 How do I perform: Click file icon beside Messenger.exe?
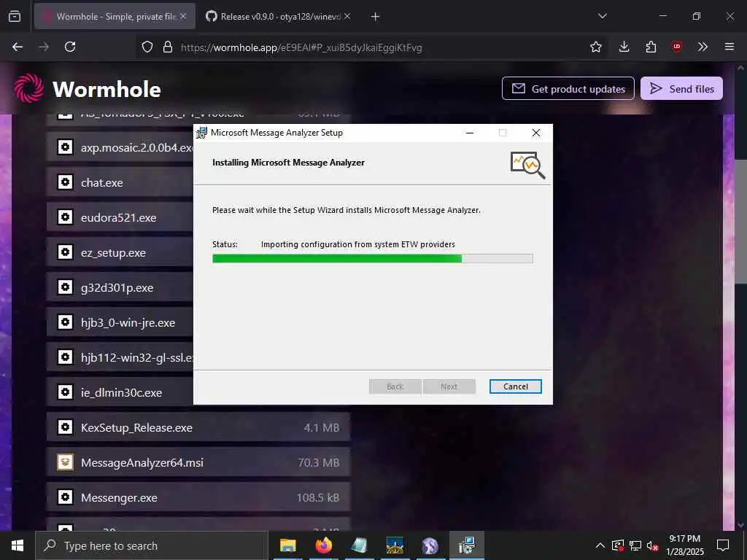click(x=65, y=497)
